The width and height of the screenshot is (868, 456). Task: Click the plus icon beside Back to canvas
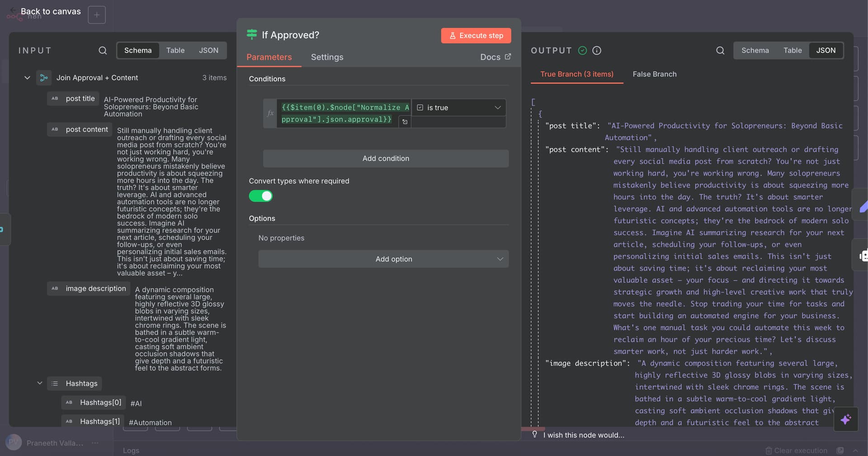tap(97, 15)
